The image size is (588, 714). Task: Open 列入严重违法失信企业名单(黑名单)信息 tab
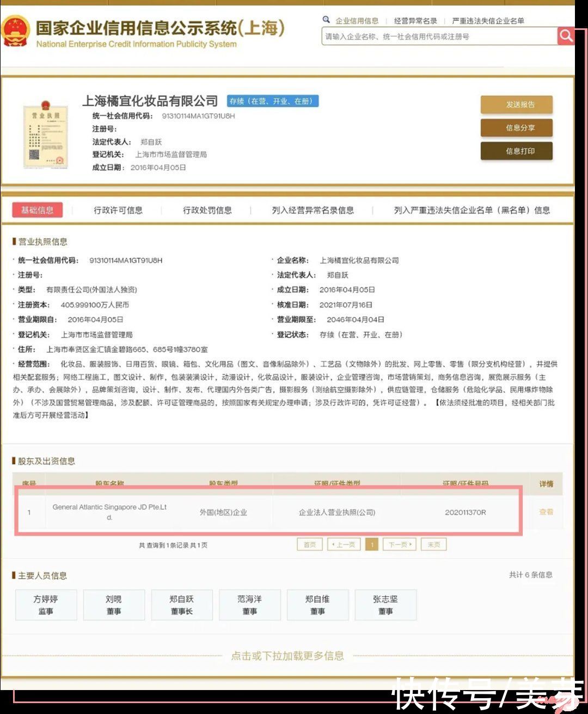tap(472, 210)
